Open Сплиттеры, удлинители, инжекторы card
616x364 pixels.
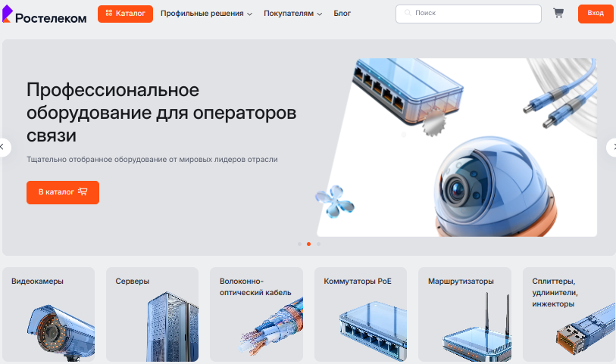tap(569, 314)
